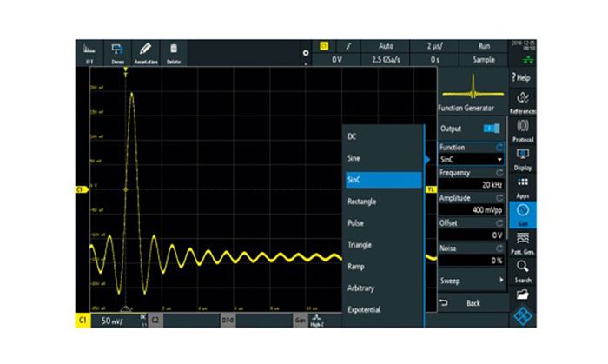Choose Sine from the function list
The height and width of the screenshot is (364, 608).
point(383,158)
